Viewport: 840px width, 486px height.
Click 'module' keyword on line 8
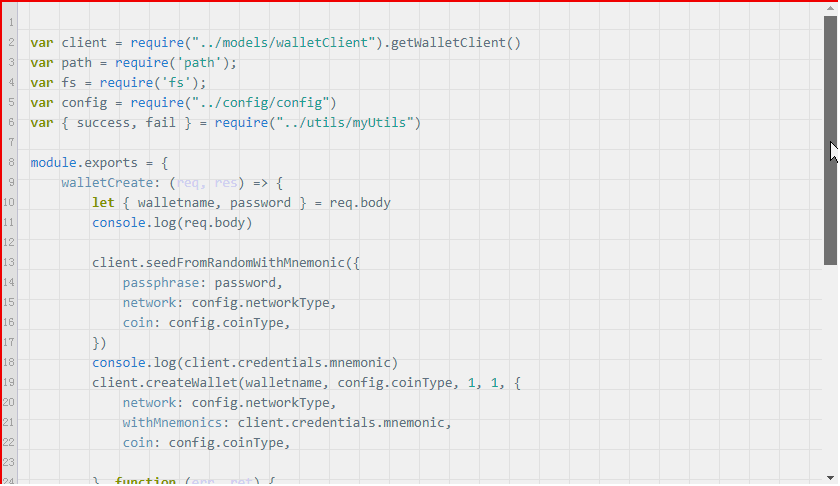point(54,163)
